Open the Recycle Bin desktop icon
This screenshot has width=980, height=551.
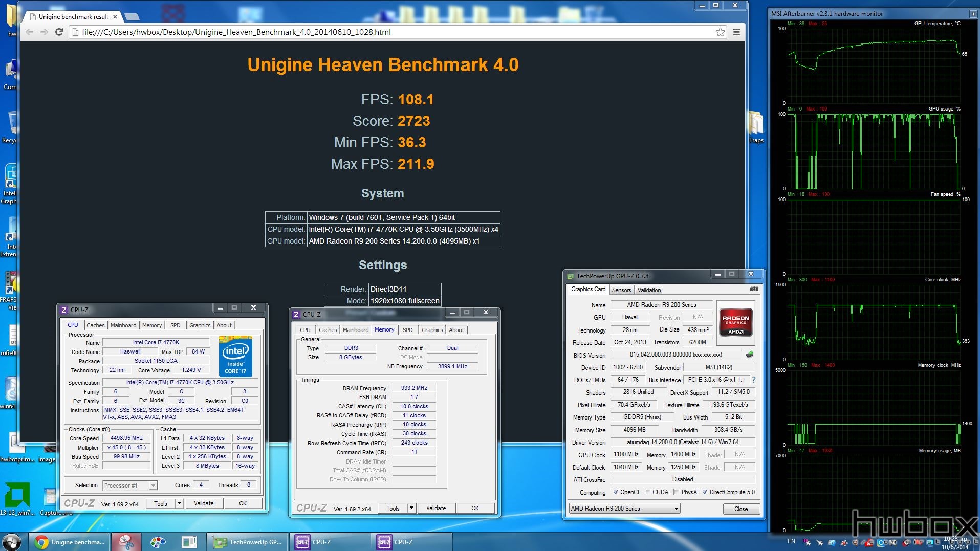pyautogui.click(x=10, y=127)
